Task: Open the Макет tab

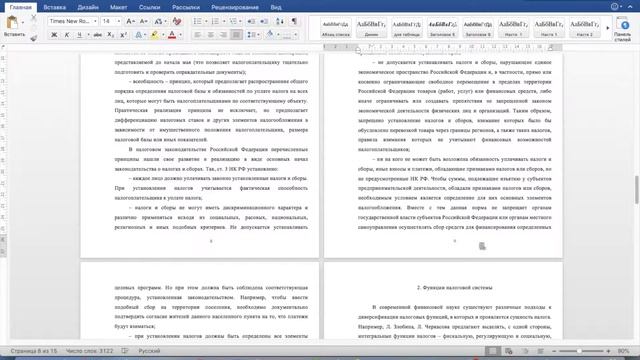Action: (x=118, y=7)
